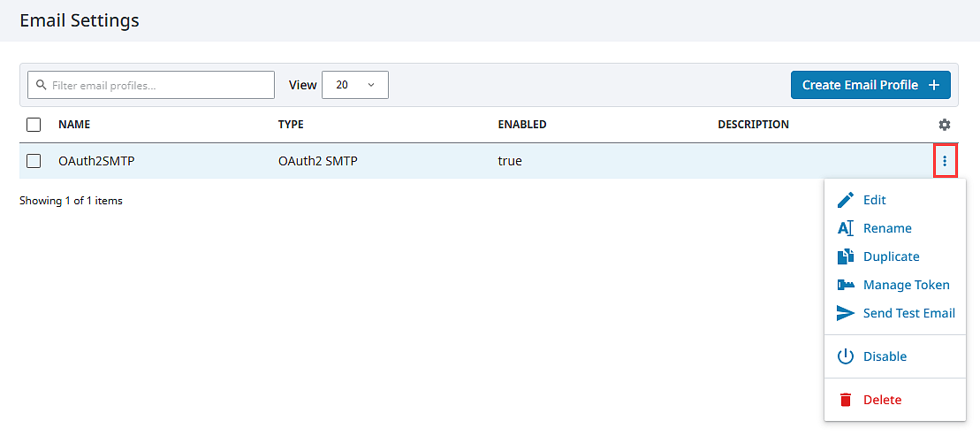Sort by the DESCRIPTION column header
The width and height of the screenshot is (980, 436).
tap(753, 125)
